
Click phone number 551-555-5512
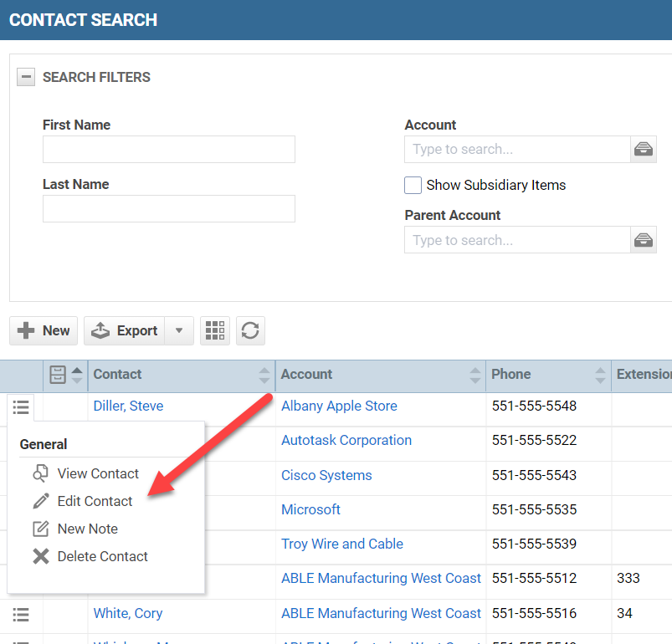[x=534, y=578]
